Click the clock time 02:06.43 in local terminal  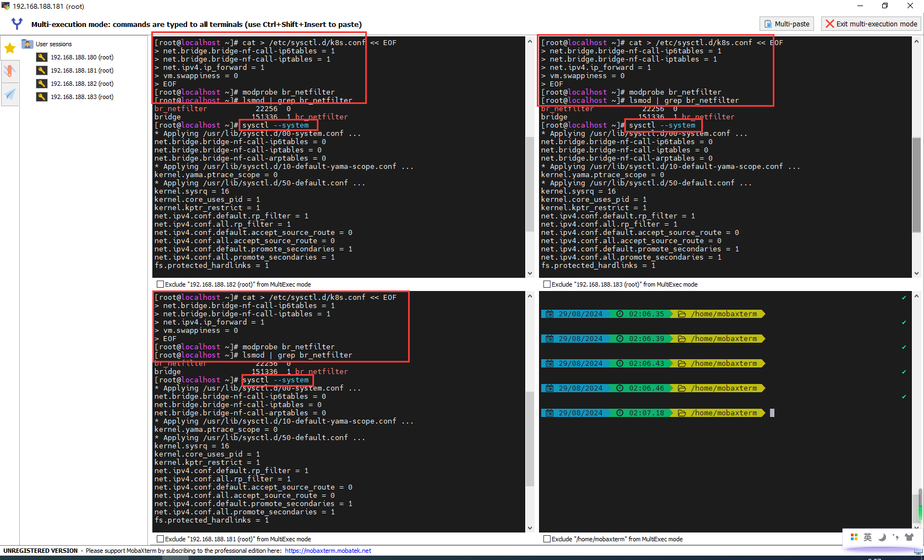tap(646, 364)
